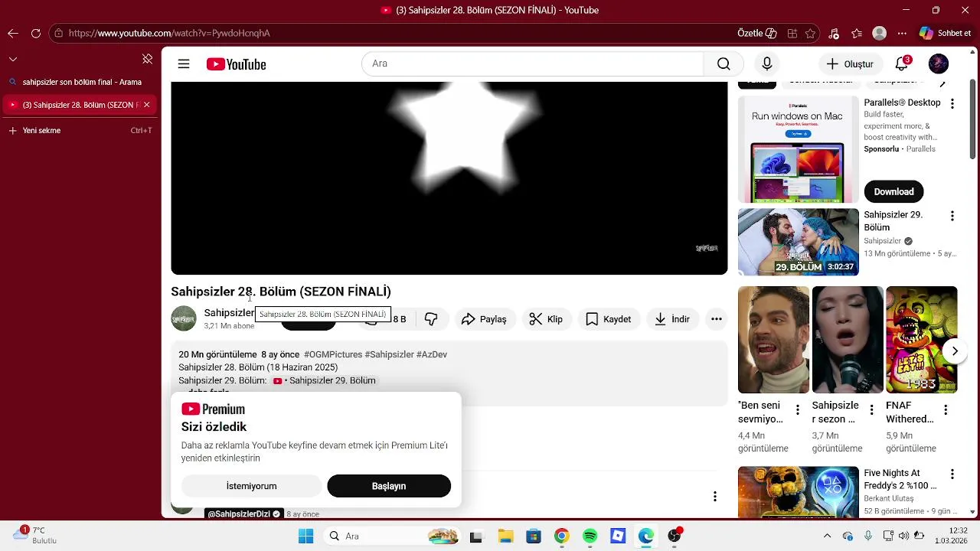The width and height of the screenshot is (980, 551).
Task: Open the #AzDev hashtag link
Action: pos(432,354)
